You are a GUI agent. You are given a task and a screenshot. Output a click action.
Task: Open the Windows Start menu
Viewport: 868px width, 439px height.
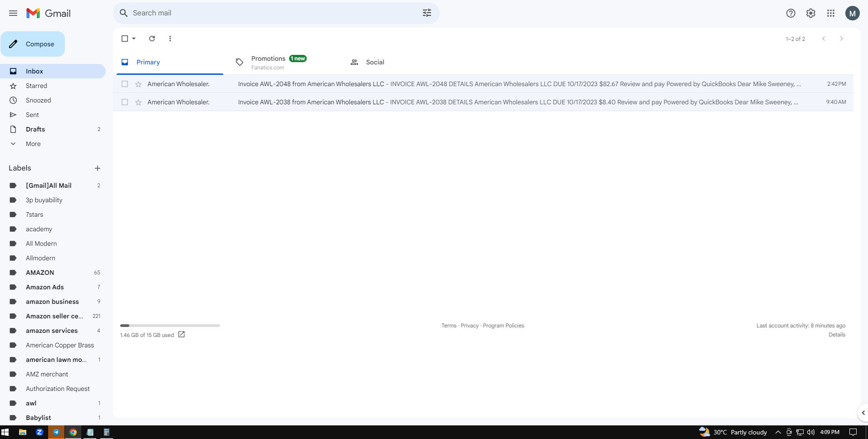coord(5,432)
